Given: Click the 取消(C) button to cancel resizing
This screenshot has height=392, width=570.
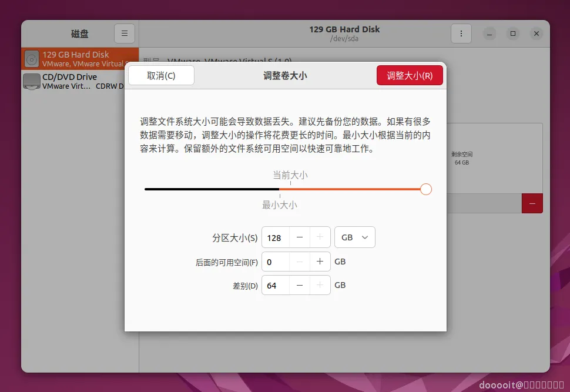Looking at the screenshot, I should 161,75.
